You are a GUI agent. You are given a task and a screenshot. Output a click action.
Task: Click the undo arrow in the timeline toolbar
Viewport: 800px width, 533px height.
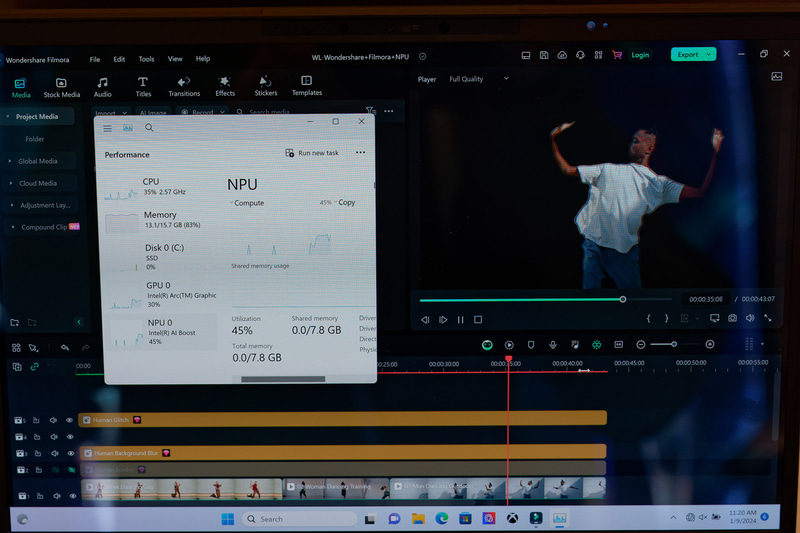coord(64,348)
